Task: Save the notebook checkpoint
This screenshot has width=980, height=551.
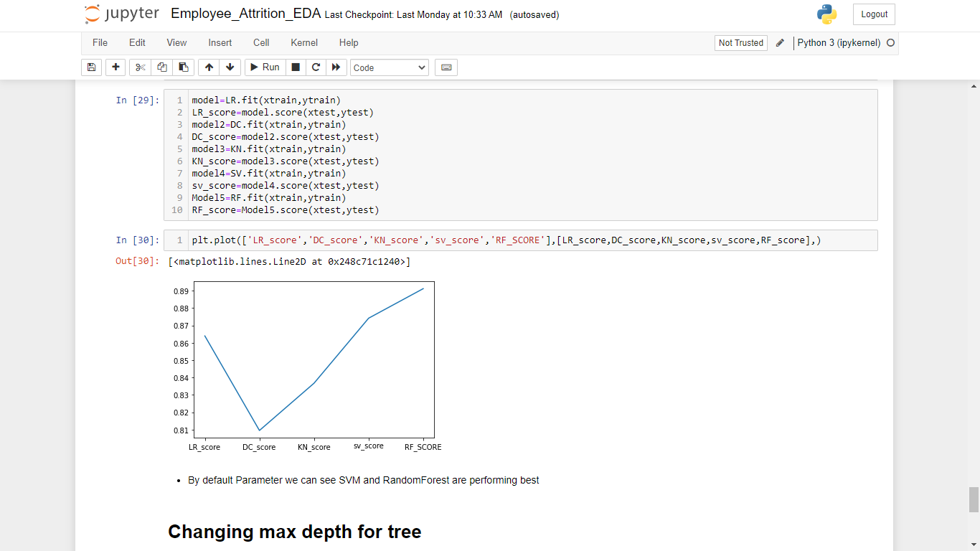Action: (x=91, y=67)
